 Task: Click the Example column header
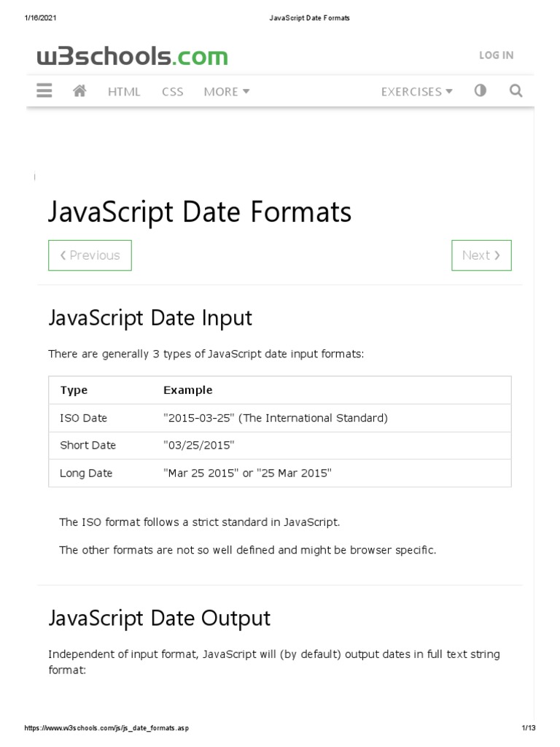point(188,390)
